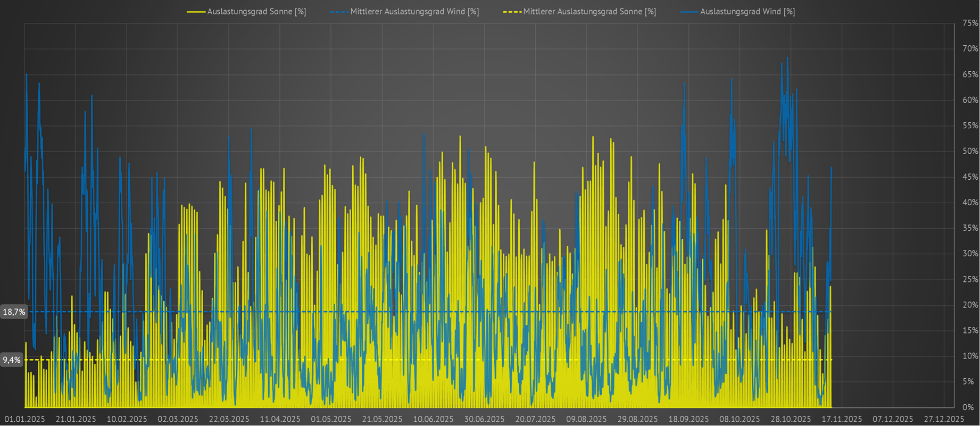Click the 09.08.2025 x-axis date label
Viewport: 980px width, 426px height.
tap(586, 419)
